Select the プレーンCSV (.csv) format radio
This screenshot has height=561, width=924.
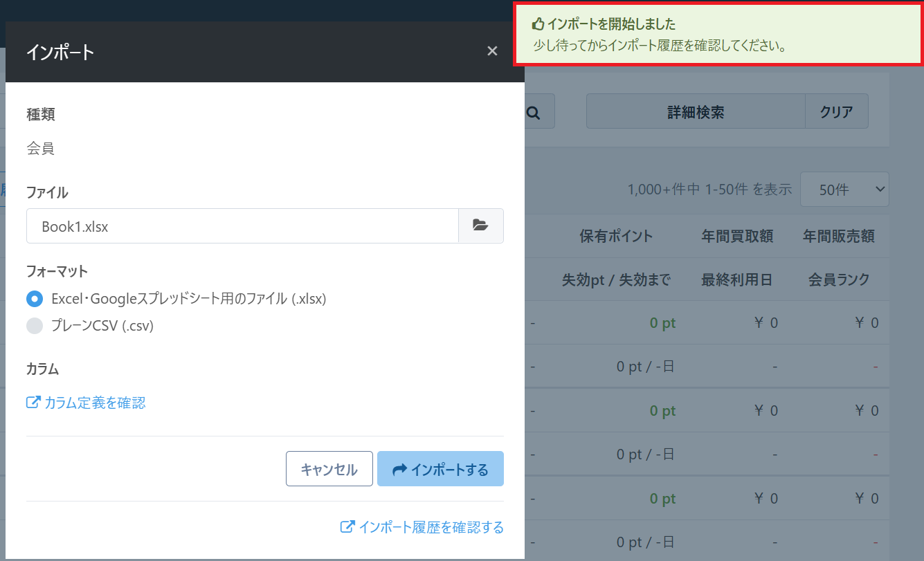(x=35, y=326)
